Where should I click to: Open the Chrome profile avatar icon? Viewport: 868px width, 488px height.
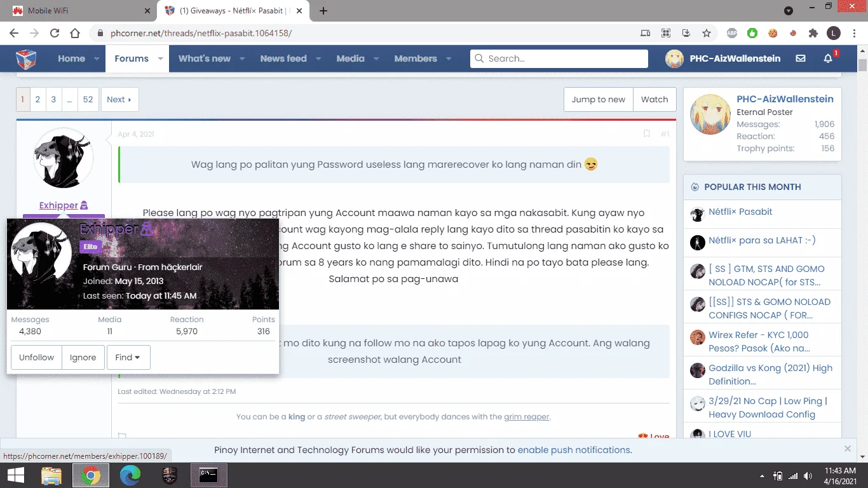[x=834, y=33]
